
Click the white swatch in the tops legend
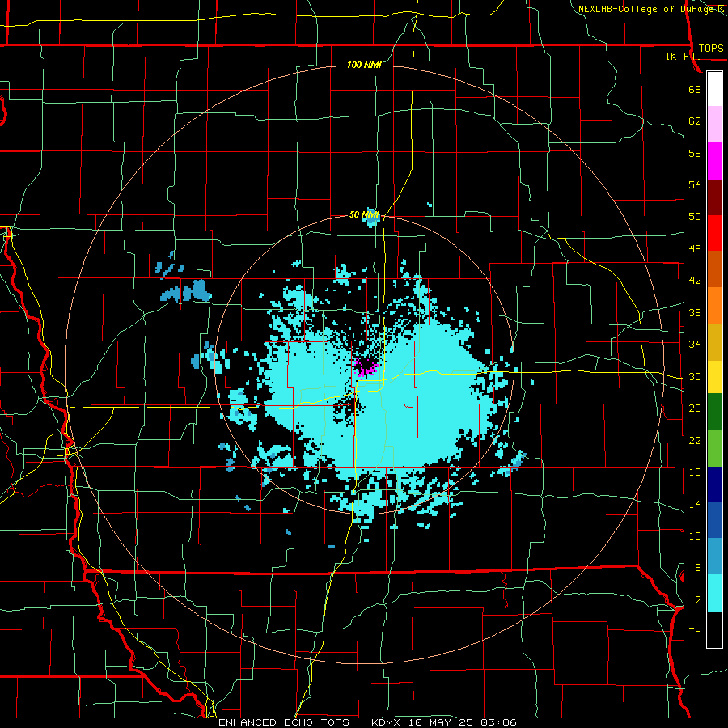(714, 89)
